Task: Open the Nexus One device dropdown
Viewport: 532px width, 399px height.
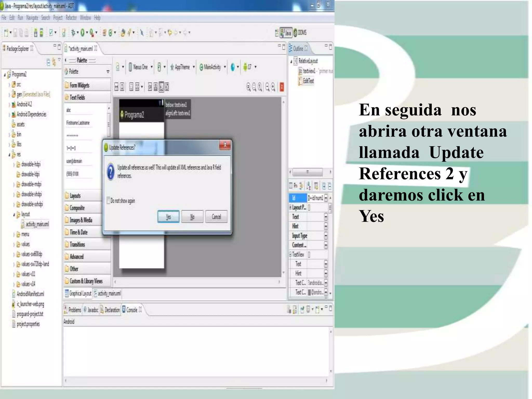Action: pos(141,67)
